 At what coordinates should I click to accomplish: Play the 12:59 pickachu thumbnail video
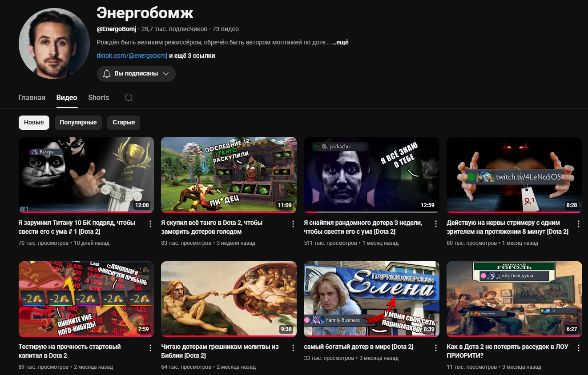[x=371, y=175]
